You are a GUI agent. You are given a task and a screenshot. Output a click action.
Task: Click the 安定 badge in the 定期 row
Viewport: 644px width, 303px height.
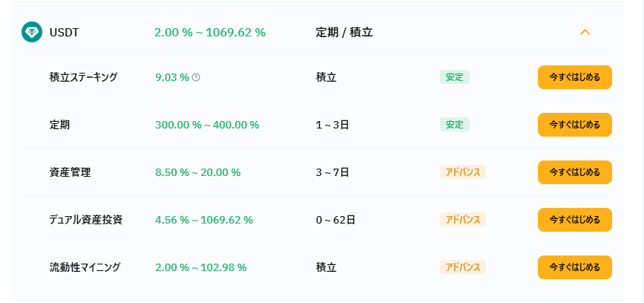[454, 125]
